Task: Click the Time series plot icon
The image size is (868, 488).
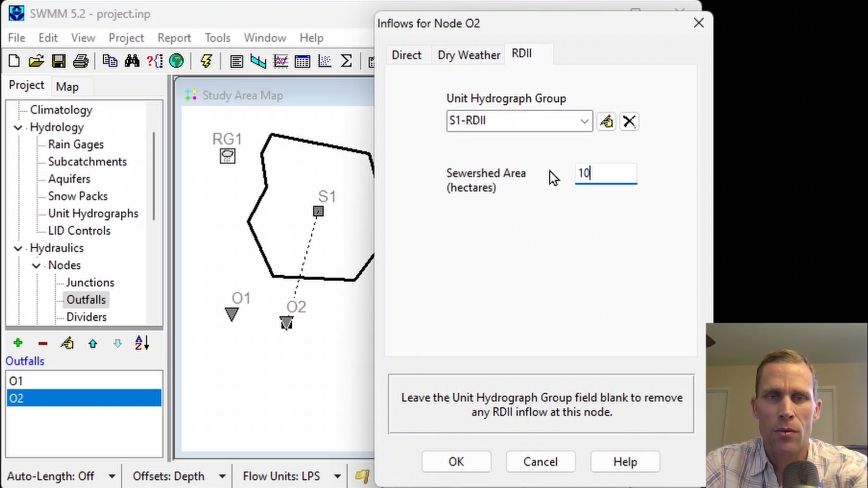Action: (281, 61)
